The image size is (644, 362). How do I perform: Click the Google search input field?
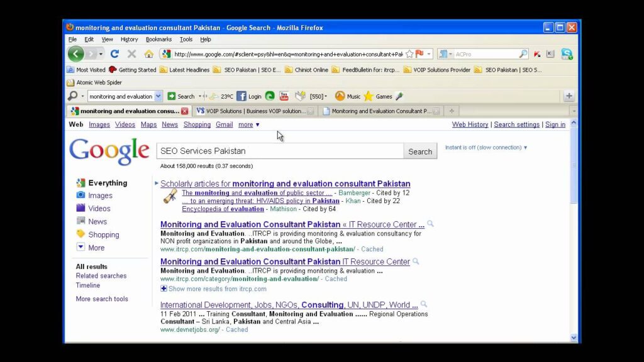280,151
